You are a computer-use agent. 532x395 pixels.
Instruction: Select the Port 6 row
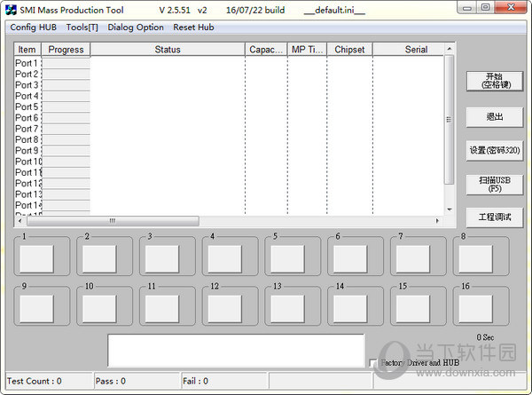pyautogui.click(x=229, y=117)
